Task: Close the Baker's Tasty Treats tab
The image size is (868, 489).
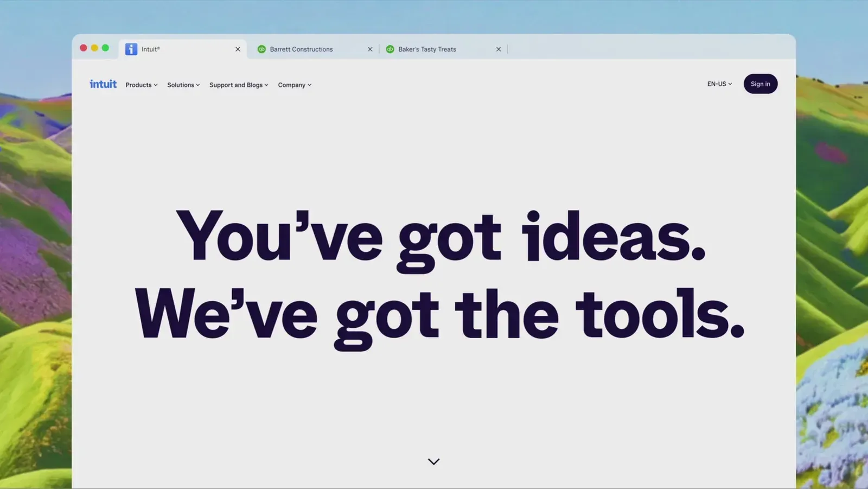Action: (x=499, y=49)
